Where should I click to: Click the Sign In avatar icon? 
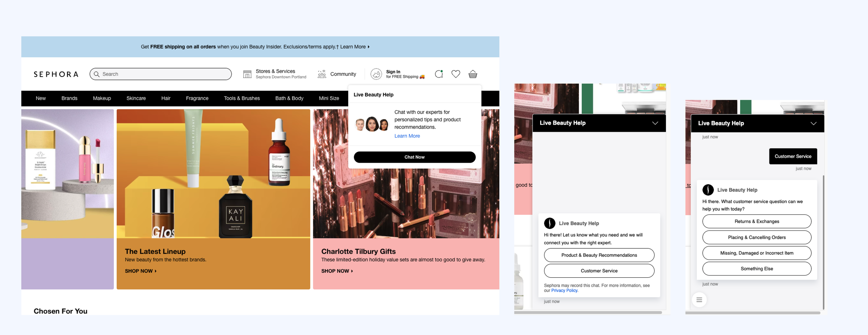(376, 74)
